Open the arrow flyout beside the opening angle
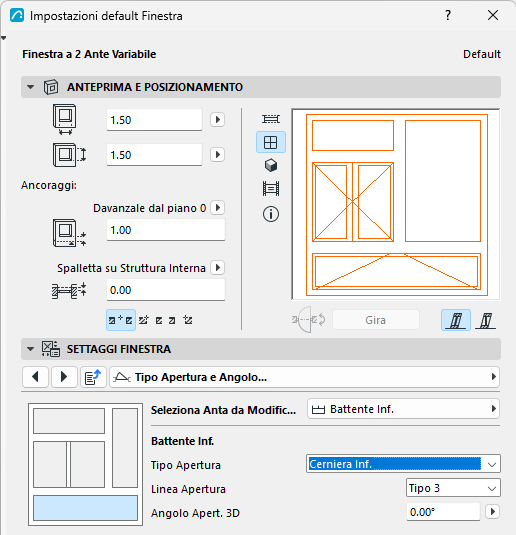516x535 pixels. [492, 511]
